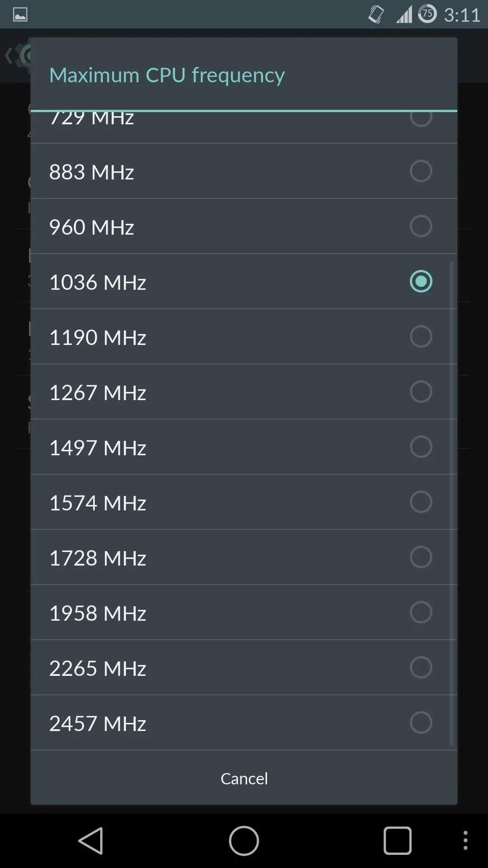Pick the 1497 MHz radio button
Screen dimensions: 488x868
point(421,447)
